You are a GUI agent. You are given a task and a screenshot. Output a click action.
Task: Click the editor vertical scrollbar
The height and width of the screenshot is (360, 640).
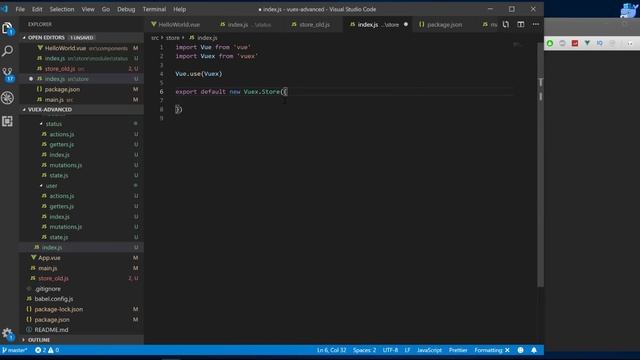540,163
